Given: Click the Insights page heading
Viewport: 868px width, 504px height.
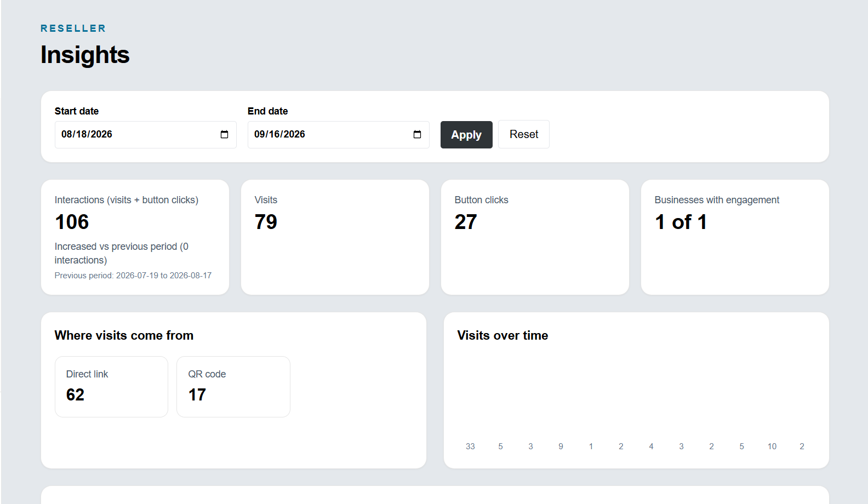Looking at the screenshot, I should (x=85, y=55).
